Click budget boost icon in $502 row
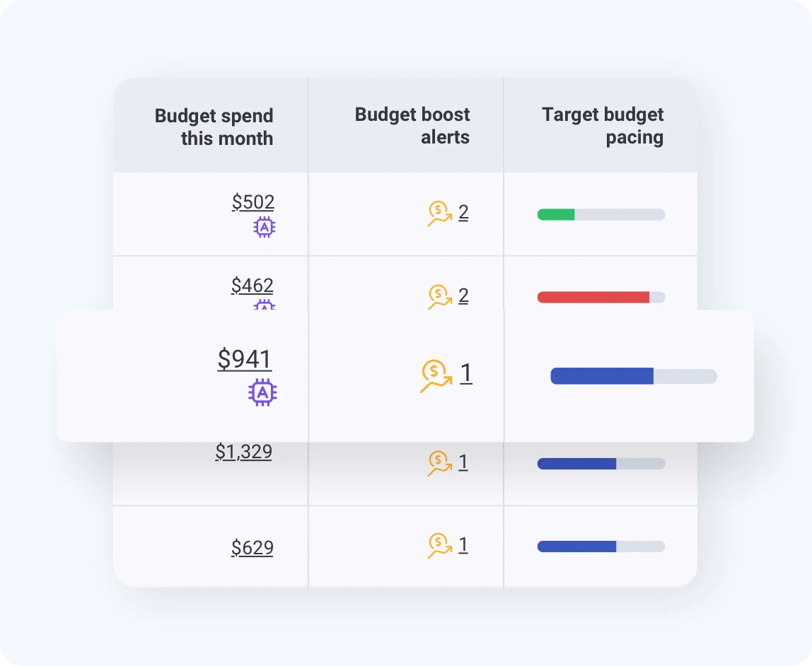 tap(439, 214)
